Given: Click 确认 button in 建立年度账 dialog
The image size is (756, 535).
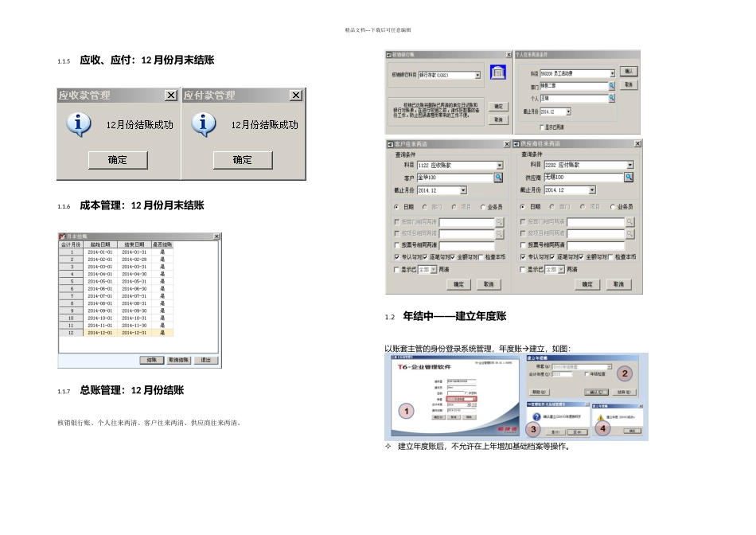Looking at the screenshot, I should click(597, 392).
